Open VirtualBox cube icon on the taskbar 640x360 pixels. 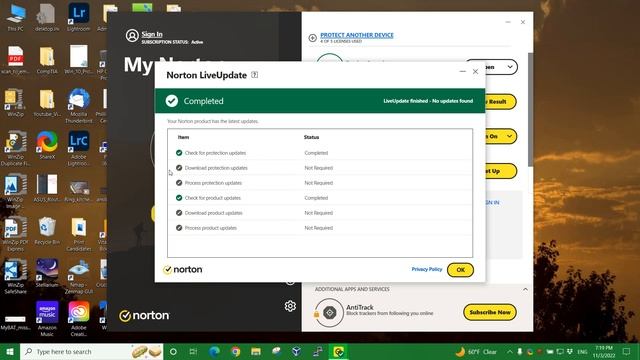pyautogui.click(x=297, y=351)
